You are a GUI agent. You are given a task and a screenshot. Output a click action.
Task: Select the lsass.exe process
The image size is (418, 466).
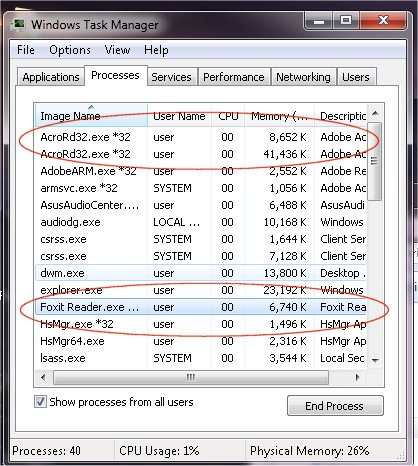(201, 358)
